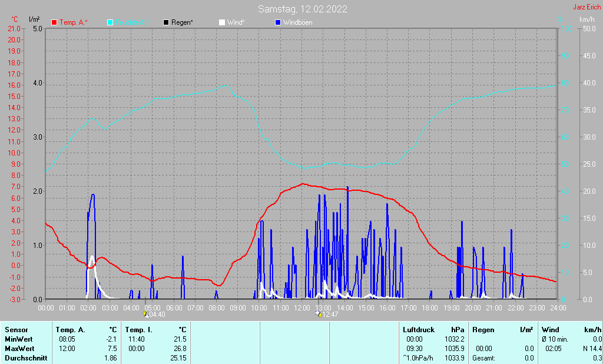Screen dimensions: 603x364
Task: Click the sun marker icon at 04:40
Action: pos(145,314)
